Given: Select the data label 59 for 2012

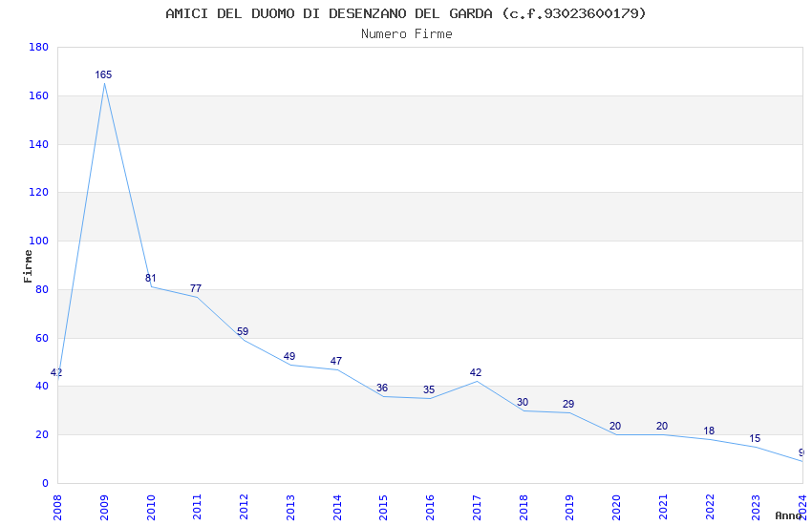Looking at the screenshot, I should 243,331.
